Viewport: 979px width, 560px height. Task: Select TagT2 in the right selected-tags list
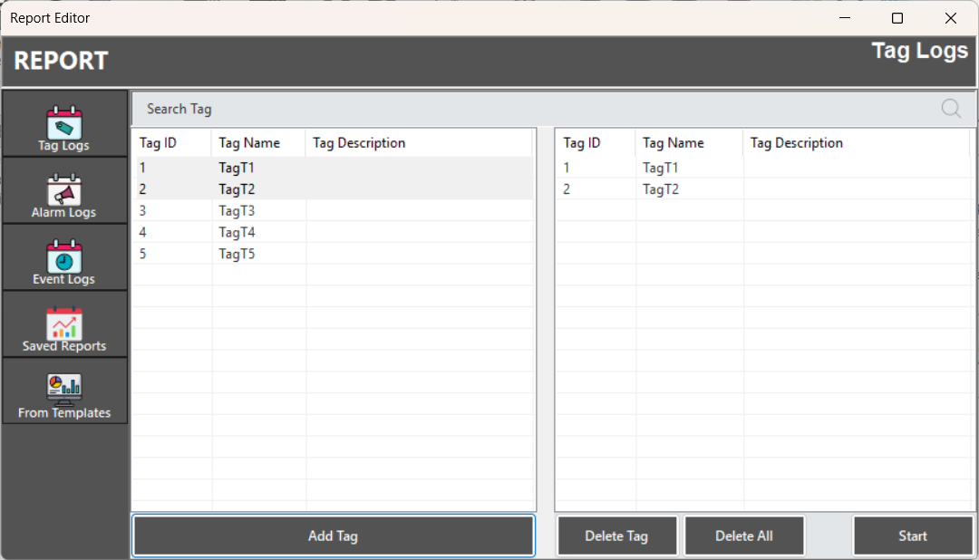pyautogui.click(x=763, y=189)
